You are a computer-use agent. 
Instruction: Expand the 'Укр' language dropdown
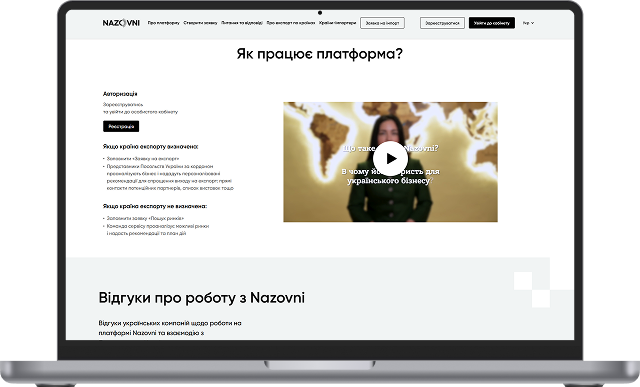coord(529,23)
